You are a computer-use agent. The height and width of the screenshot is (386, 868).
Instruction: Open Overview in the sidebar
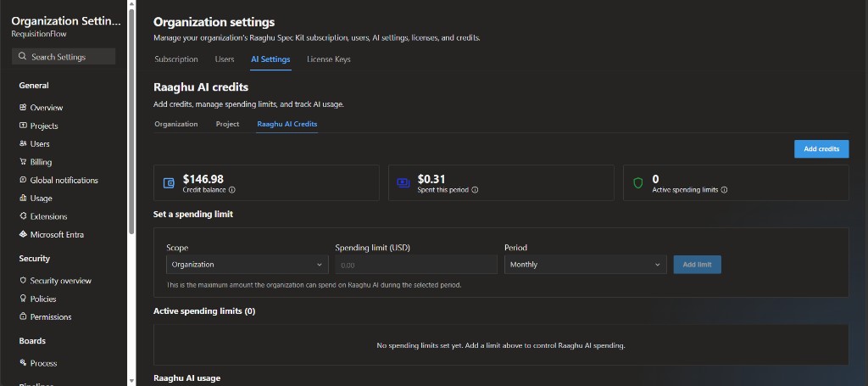click(47, 108)
